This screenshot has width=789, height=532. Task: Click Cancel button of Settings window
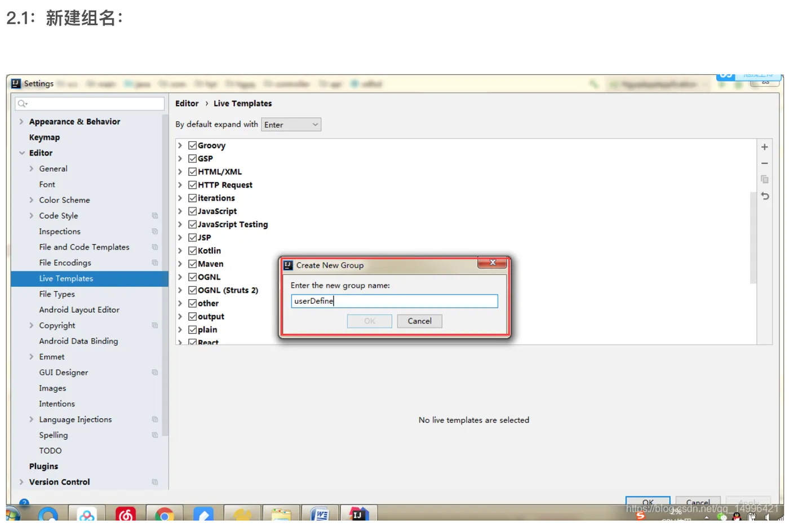[x=698, y=501]
